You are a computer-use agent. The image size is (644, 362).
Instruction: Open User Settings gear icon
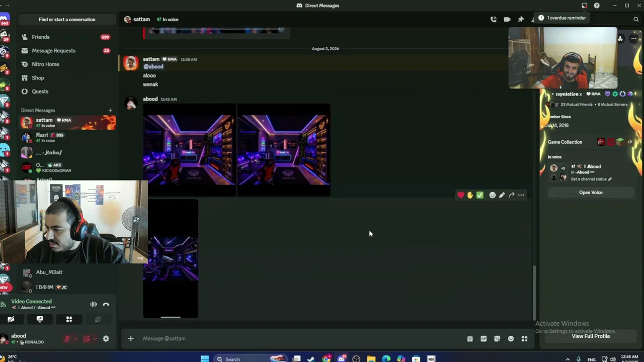[x=106, y=339]
